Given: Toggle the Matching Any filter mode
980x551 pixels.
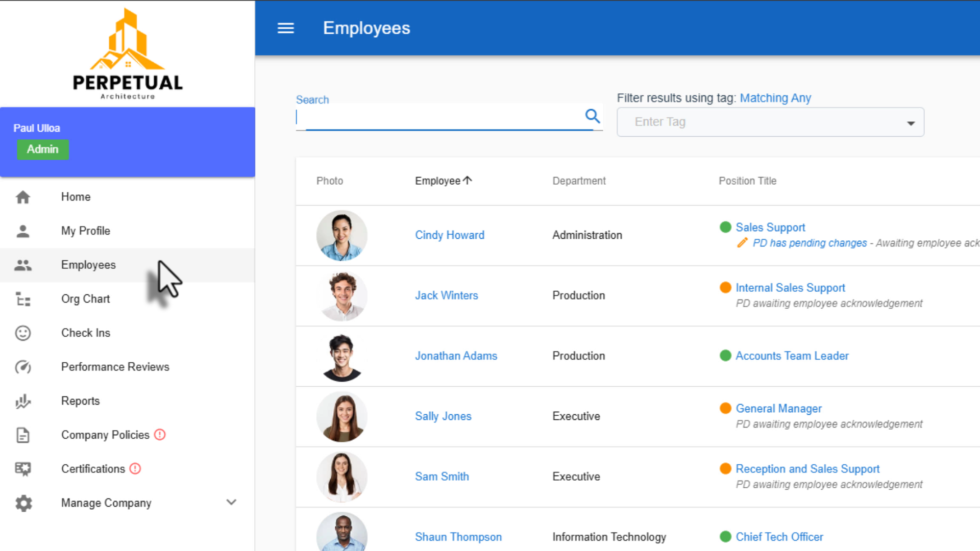Looking at the screenshot, I should [775, 98].
